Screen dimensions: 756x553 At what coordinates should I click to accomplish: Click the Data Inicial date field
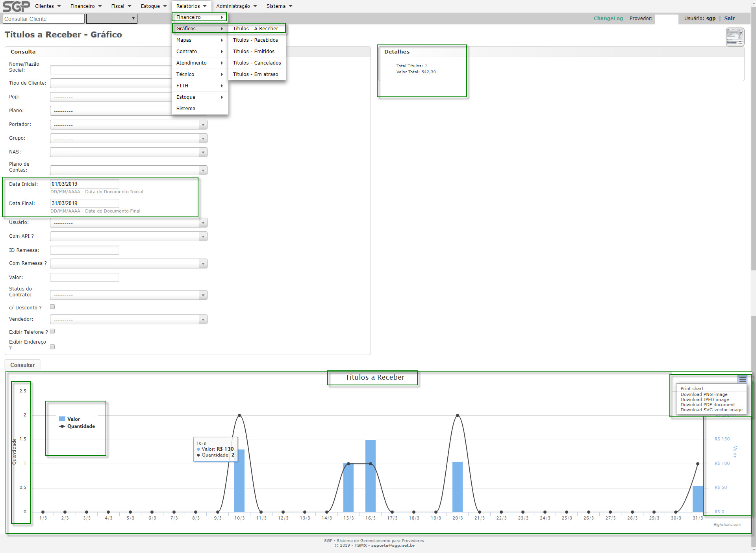click(x=84, y=184)
